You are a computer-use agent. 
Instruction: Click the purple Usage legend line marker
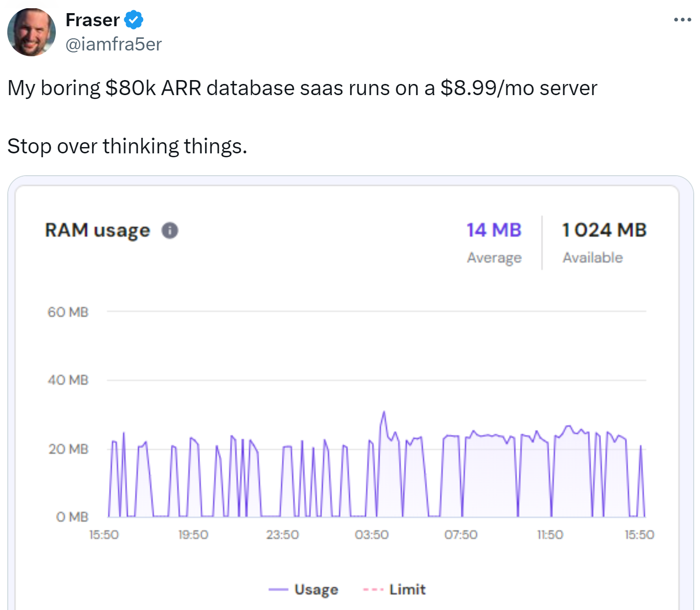(278, 590)
